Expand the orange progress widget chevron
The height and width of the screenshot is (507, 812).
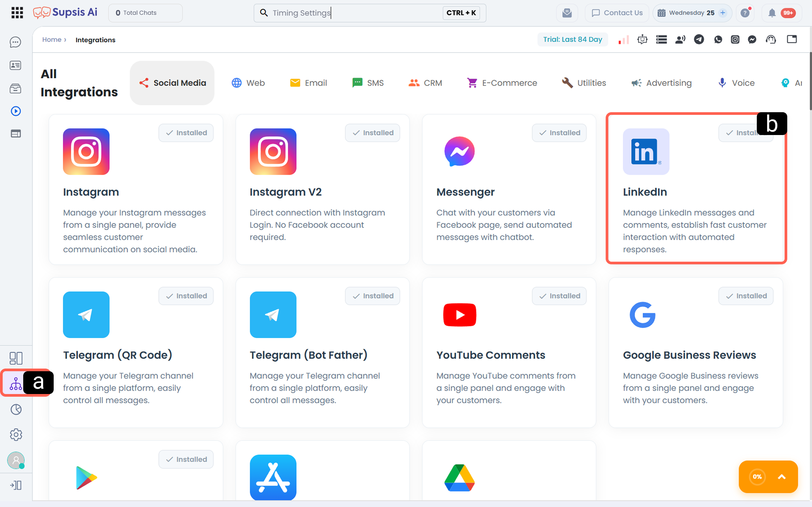coord(782,477)
